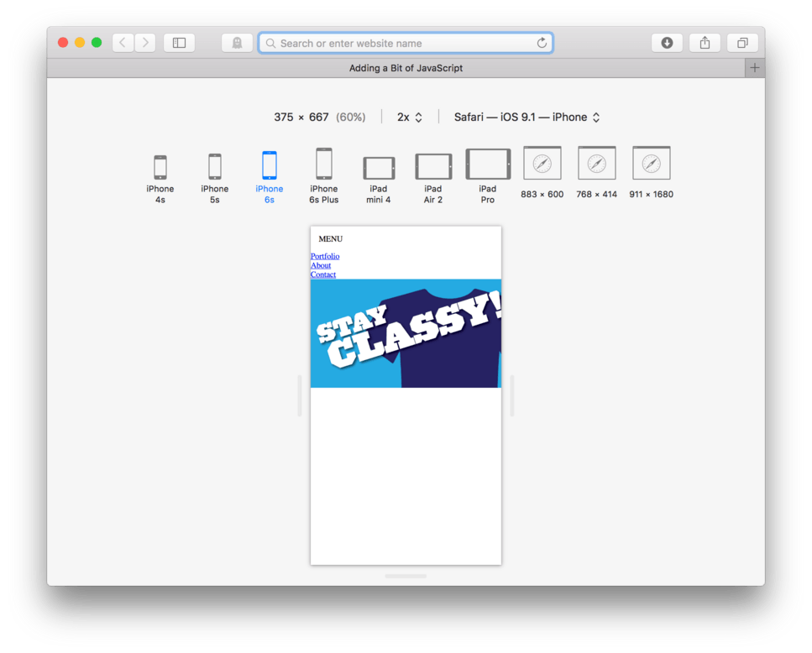Click the 375 × 667 dimensions text
Image resolution: width=812 pixels, height=653 pixels.
[x=301, y=118]
